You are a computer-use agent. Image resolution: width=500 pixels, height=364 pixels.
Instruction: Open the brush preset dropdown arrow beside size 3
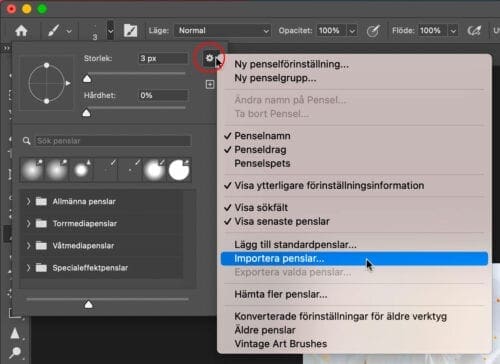point(110,31)
